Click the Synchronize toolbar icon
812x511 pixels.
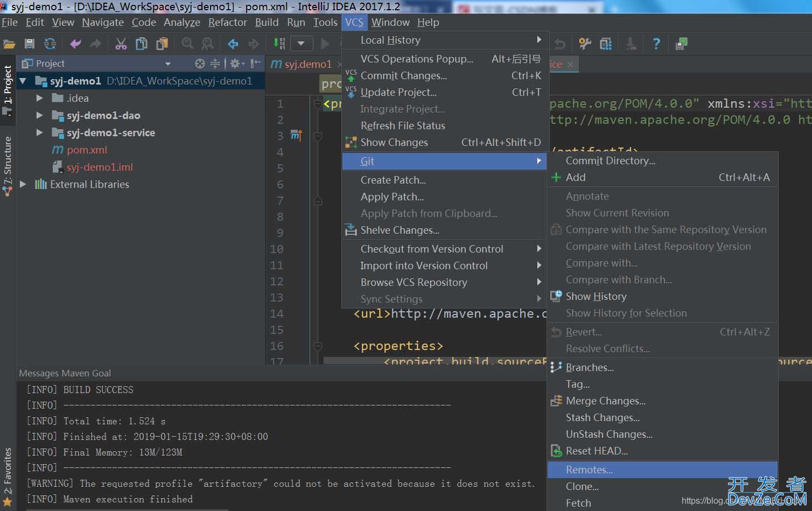50,44
